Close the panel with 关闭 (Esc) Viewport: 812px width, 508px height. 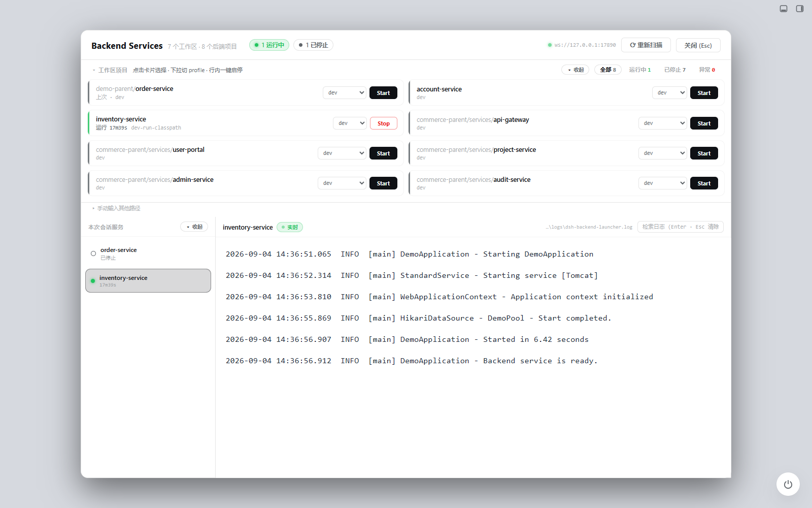tap(698, 45)
